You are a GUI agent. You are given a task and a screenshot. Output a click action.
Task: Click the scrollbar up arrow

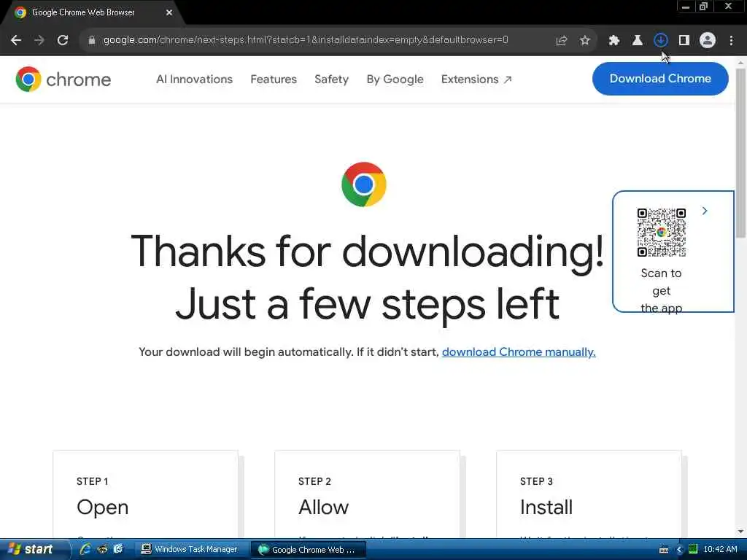tap(740, 63)
